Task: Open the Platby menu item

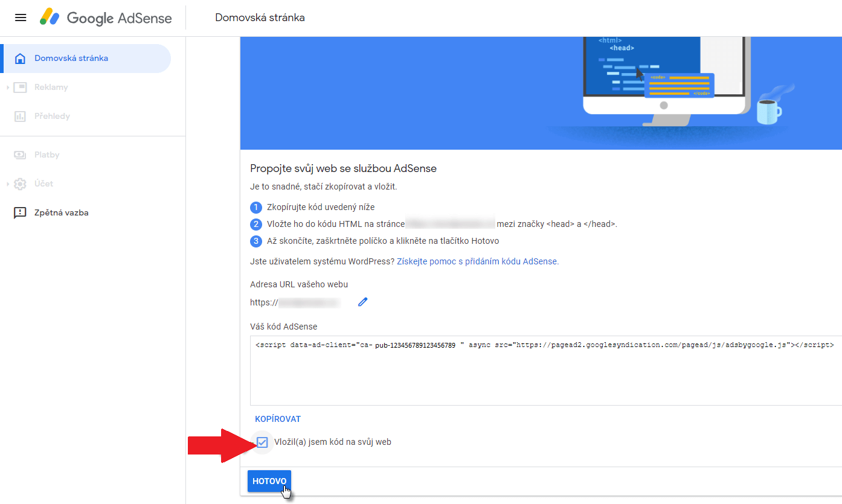Action: pyautogui.click(x=47, y=155)
